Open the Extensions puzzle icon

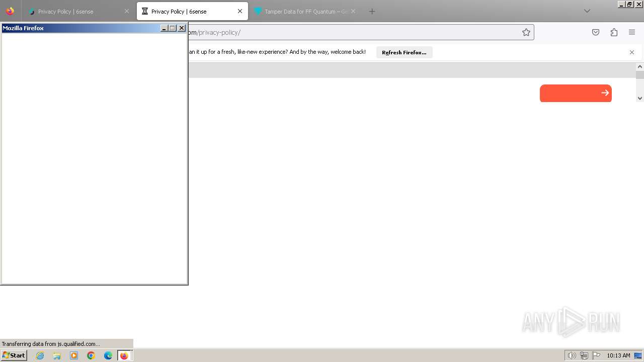pos(614,32)
